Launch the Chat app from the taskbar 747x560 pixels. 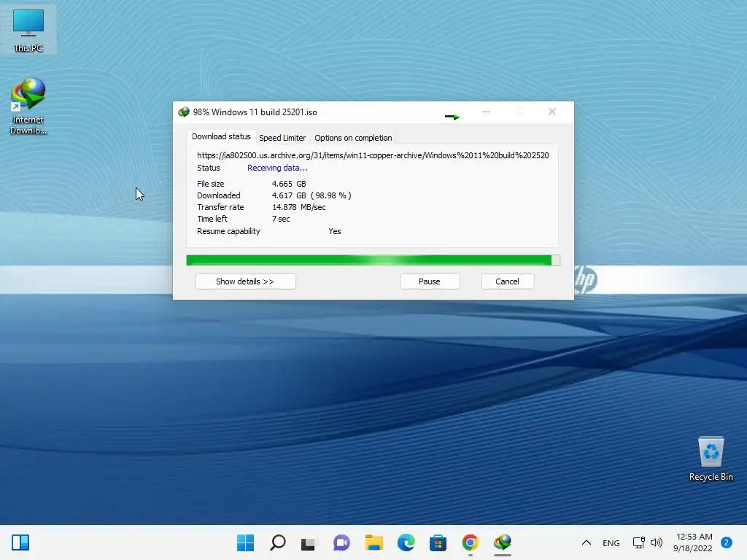click(341, 542)
